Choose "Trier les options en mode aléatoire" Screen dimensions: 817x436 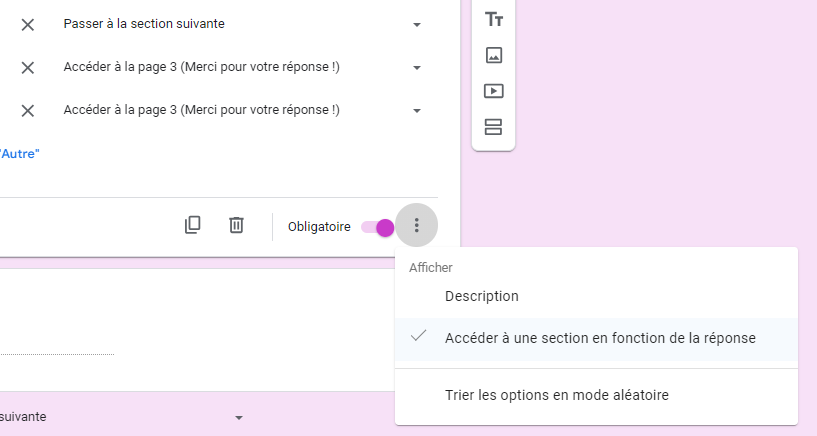tap(556, 395)
